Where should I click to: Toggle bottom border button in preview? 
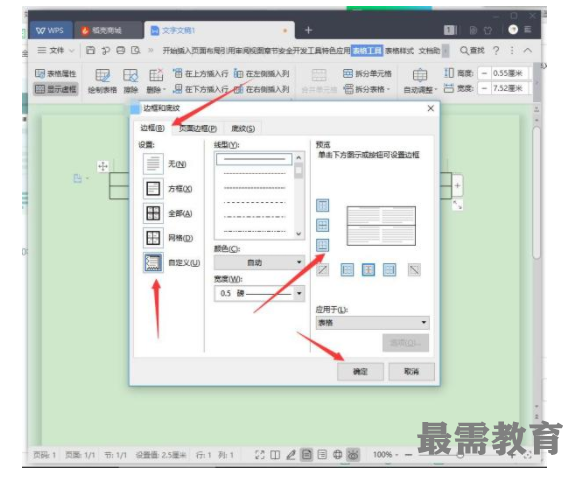click(323, 245)
